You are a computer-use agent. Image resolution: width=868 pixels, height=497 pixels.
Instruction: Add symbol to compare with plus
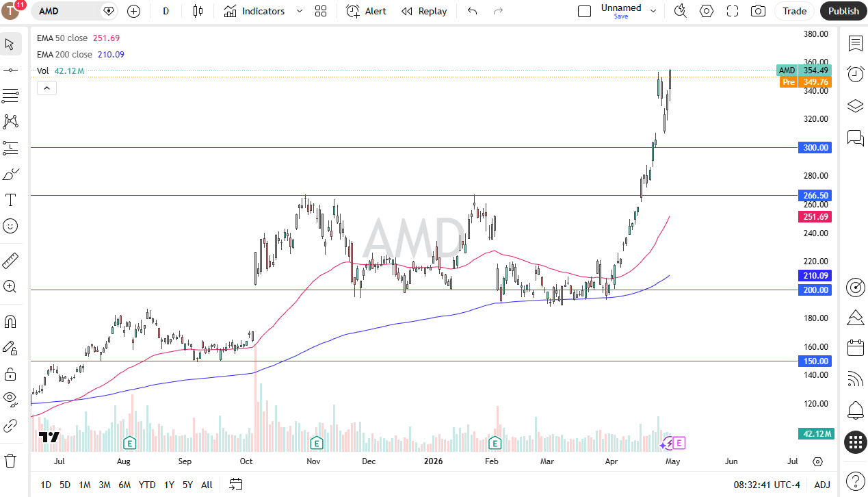133,11
